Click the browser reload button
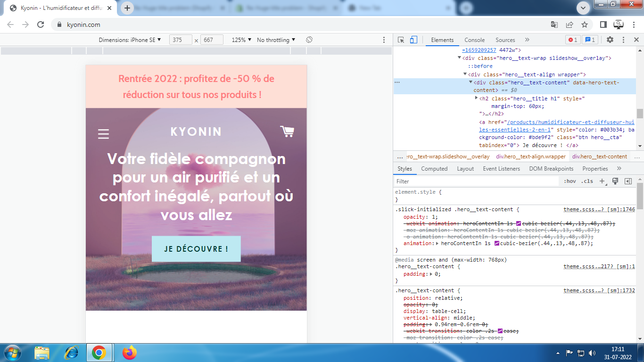The image size is (644, 362). (41, 25)
